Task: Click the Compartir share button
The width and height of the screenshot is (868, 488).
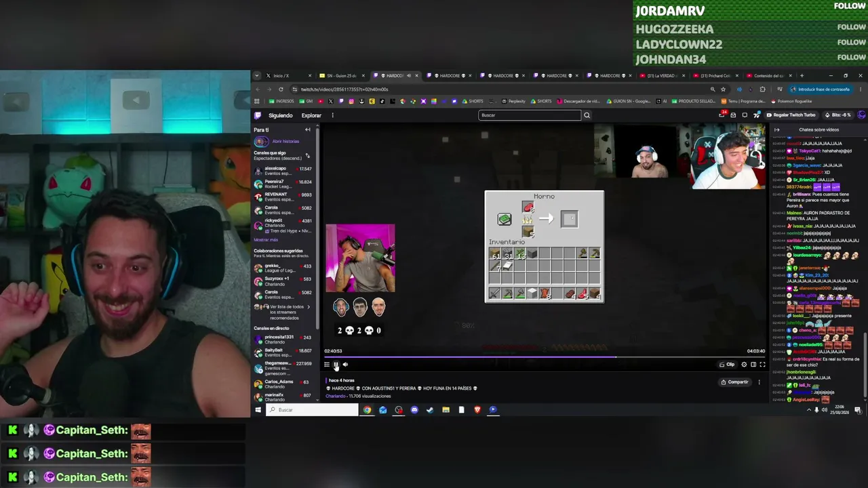Action: click(x=734, y=382)
